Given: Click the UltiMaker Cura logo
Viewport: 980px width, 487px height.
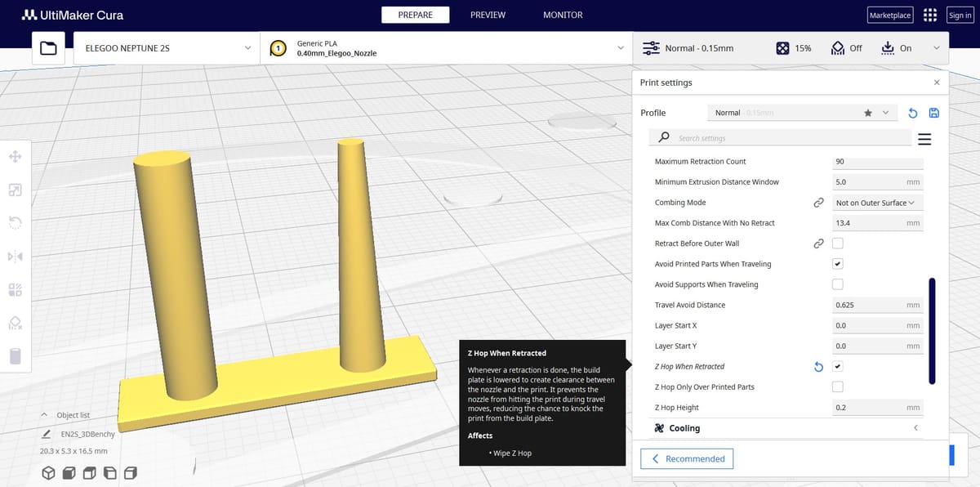Looking at the screenshot, I should click(x=73, y=15).
